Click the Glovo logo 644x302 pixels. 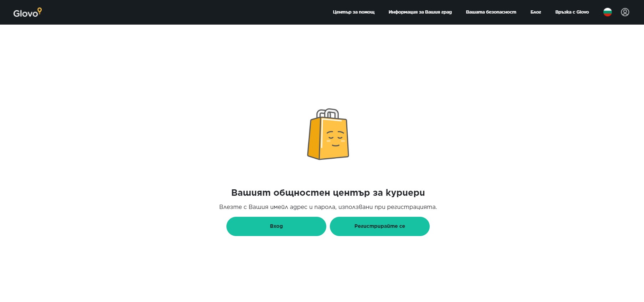[27, 12]
